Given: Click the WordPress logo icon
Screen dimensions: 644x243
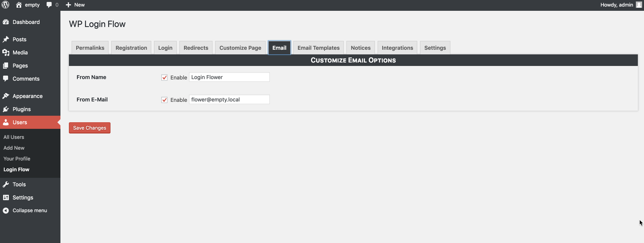Looking at the screenshot, I should [5, 5].
